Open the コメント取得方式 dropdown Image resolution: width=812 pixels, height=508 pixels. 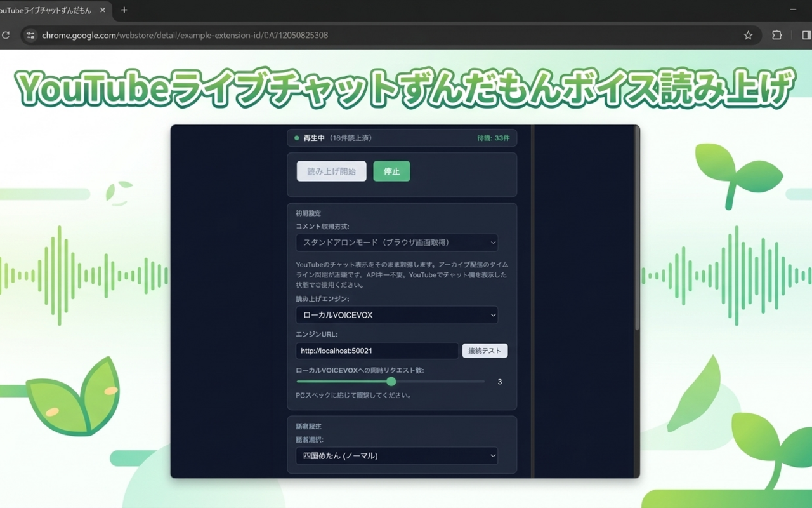pos(397,243)
